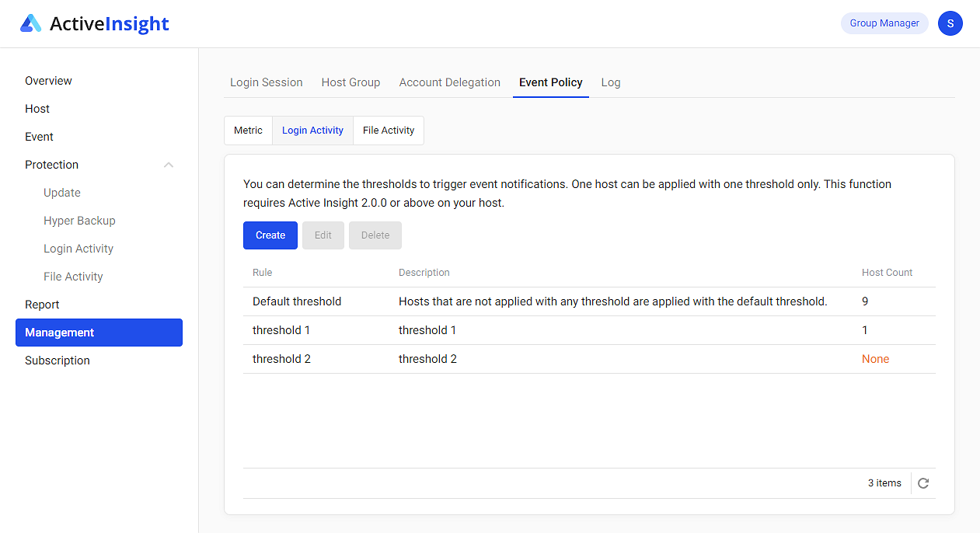The image size is (980, 533).
Task: Open the Host section
Action: click(37, 109)
